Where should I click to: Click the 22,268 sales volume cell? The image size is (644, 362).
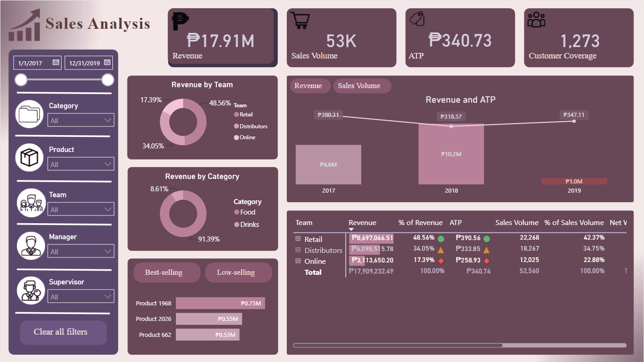coord(529,237)
